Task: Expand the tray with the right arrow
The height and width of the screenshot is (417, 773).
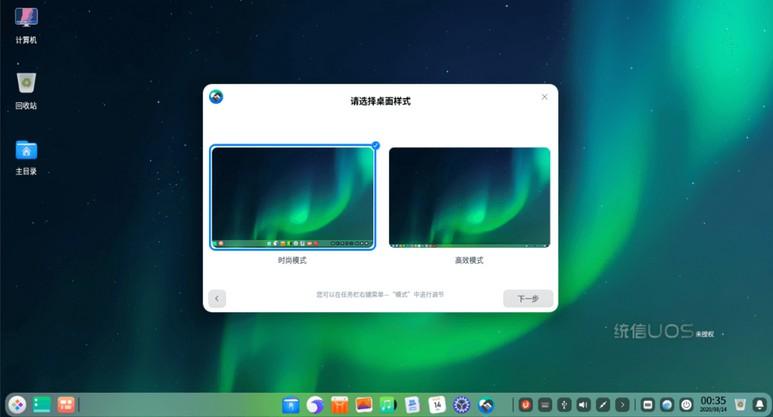Action: (x=622, y=405)
